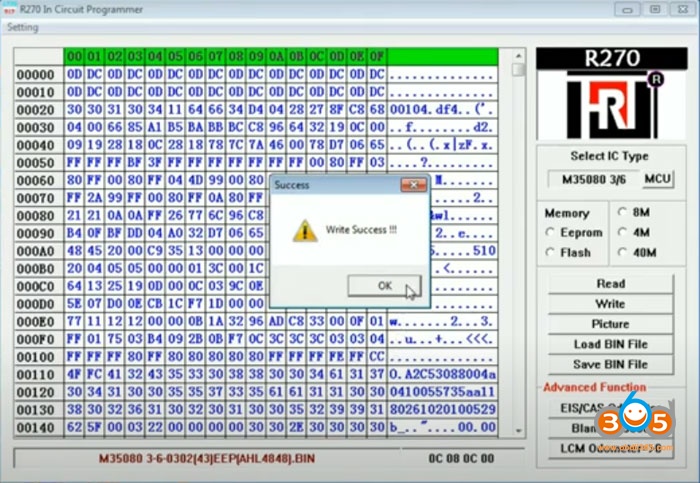Screen dimensions: 700x483
Task: Click hex cell 4F in row 00110
Action: tap(74, 374)
